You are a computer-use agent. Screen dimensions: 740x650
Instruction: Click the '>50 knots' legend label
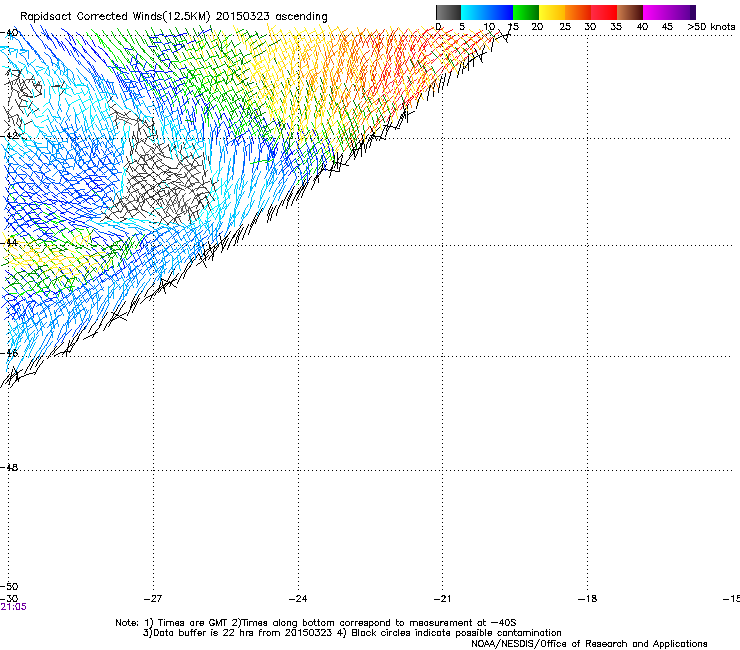(711, 27)
